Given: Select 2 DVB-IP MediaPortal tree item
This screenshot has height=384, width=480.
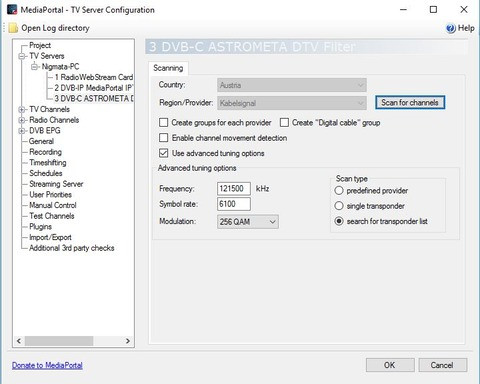Looking at the screenshot, I should click(94, 88).
